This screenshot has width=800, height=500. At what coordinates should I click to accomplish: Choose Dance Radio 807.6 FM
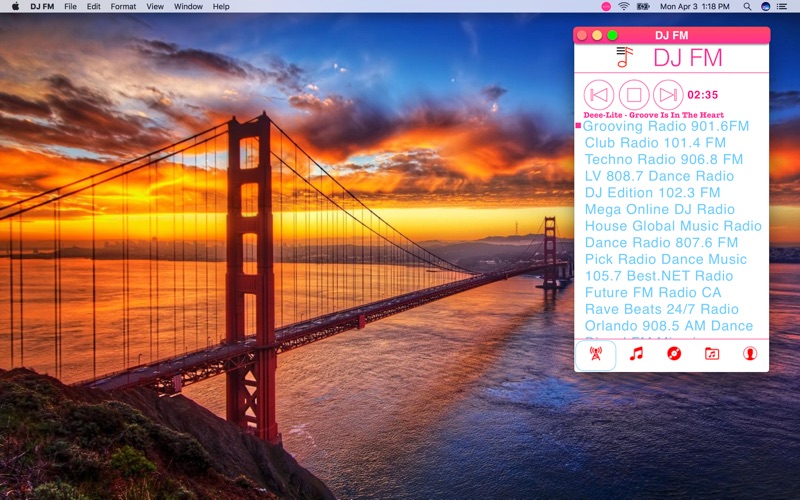point(661,242)
